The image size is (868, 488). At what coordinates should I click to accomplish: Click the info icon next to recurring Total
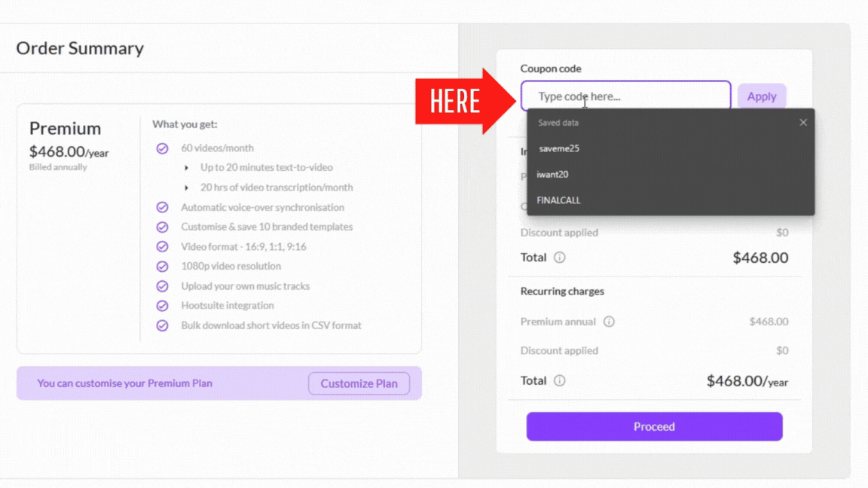tap(560, 380)
